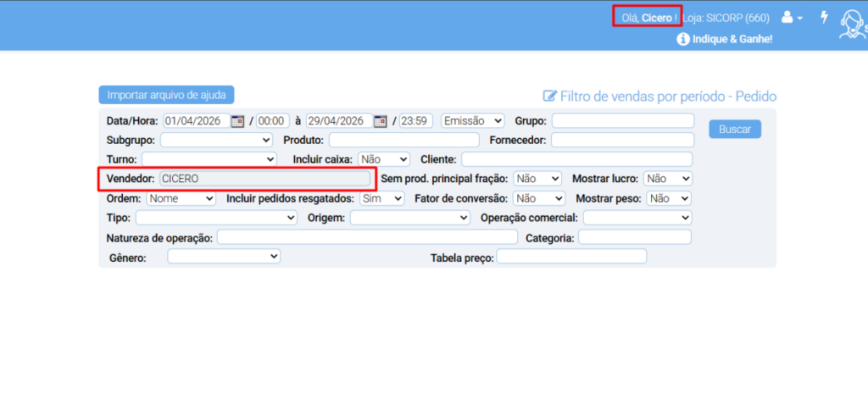Click the Buscar button
The height and width of the screenshot is (405, 868).
tap(735, 129)
